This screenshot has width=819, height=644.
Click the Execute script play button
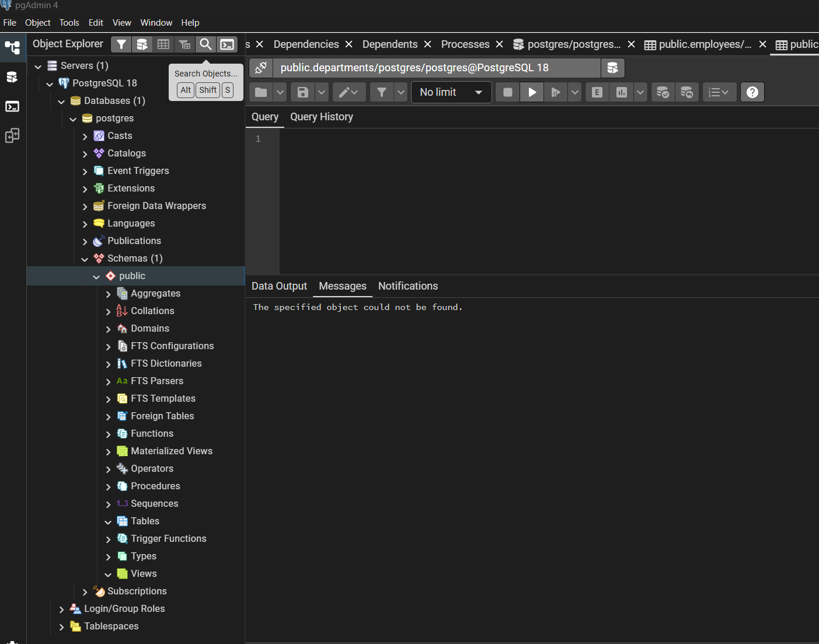(x=532, y=92)
